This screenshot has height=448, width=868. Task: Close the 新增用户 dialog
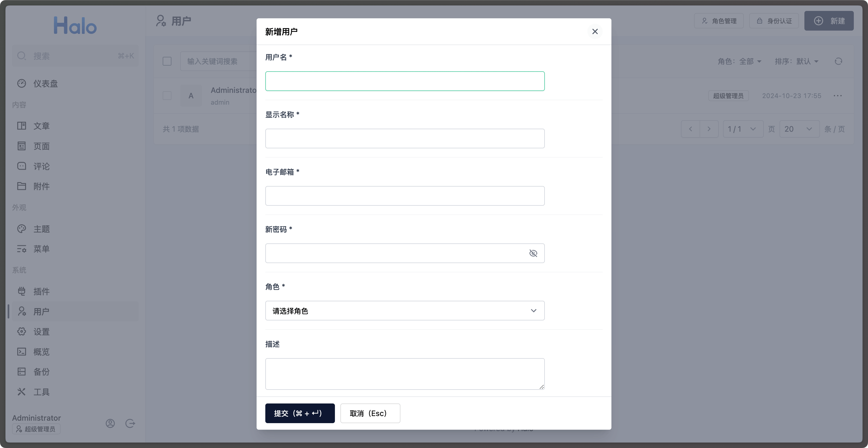click(595, 31)
